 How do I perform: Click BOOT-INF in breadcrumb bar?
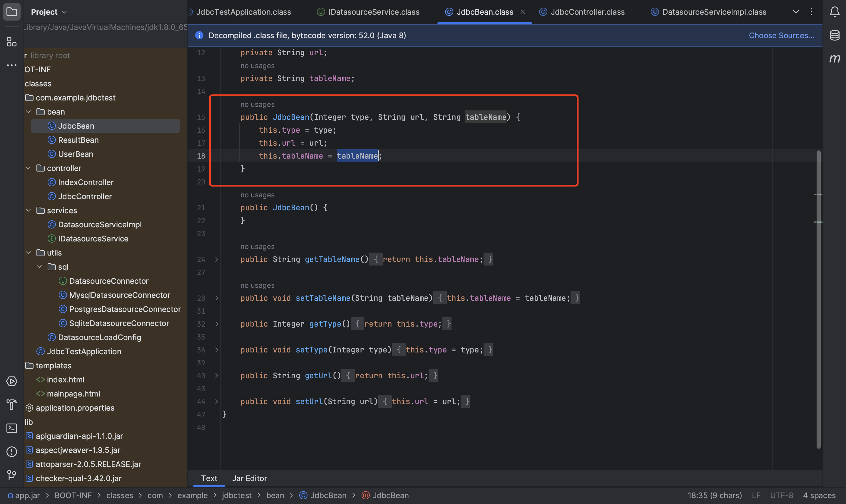click(73, 495)
